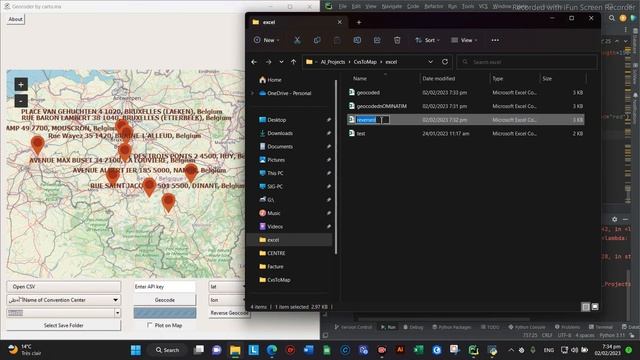Show hidden system tray icons
640x360 pixels.
point(511,350)
